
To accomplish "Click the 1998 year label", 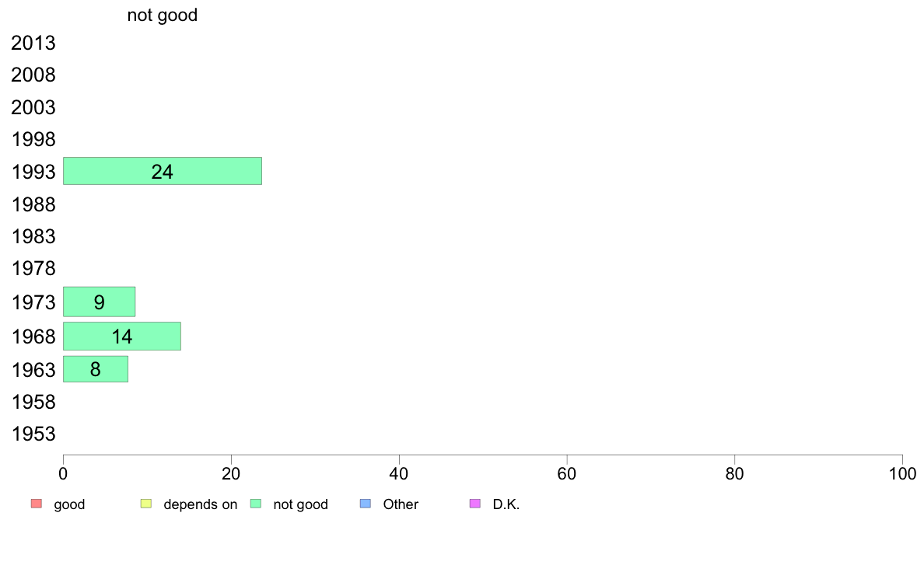I will 33,140.
